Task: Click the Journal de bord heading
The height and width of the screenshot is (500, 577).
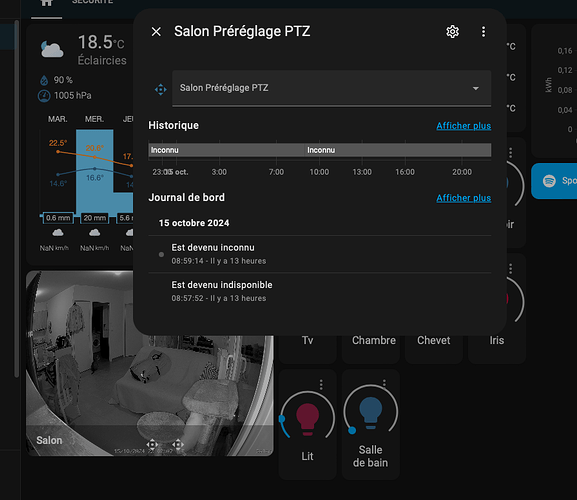Action: pos(187,198)
